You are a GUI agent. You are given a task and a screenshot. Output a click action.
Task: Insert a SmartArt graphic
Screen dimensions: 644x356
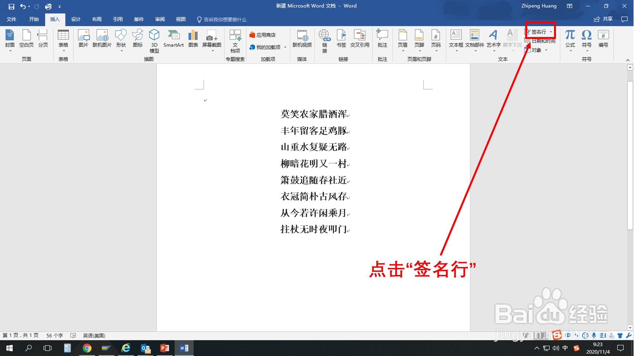tap(174, 38)
